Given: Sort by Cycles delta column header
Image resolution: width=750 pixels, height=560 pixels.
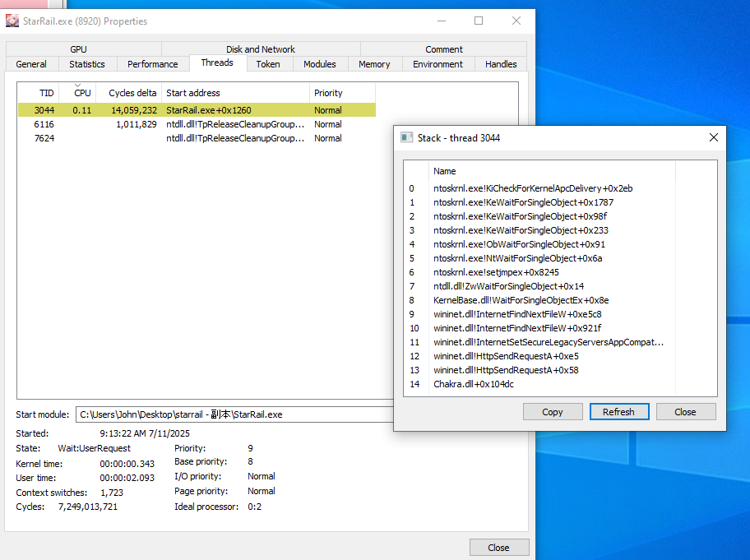Looking at the screenshot, I should [x=129, y=93].
